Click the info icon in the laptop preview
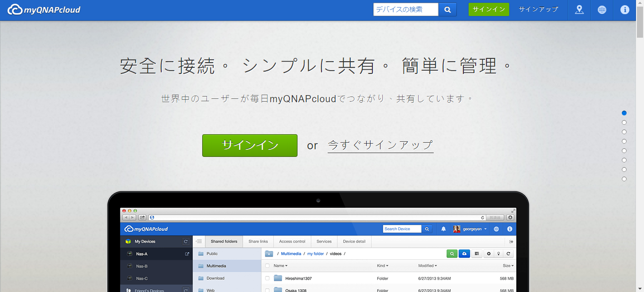 510,229
